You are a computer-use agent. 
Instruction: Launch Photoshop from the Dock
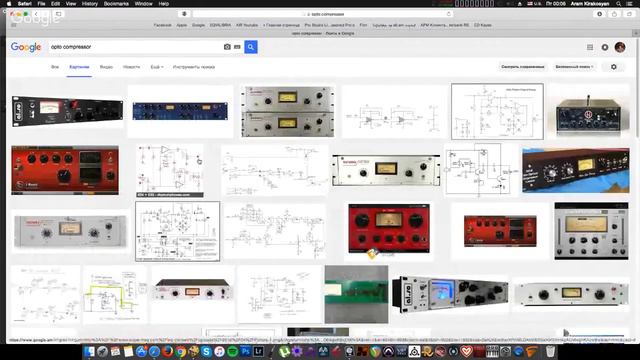[x=245, y=351]
